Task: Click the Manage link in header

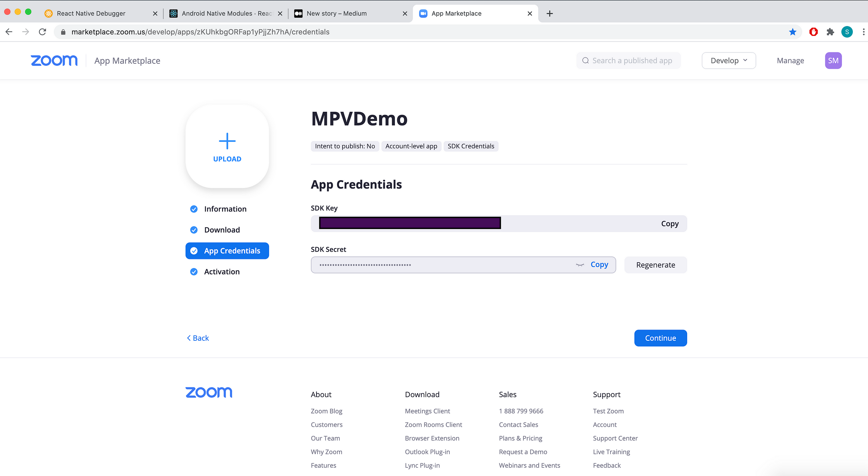Action: 790,60
